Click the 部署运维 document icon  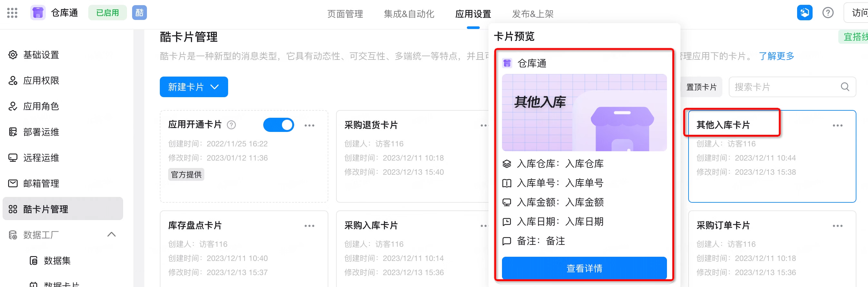[13, 132]
